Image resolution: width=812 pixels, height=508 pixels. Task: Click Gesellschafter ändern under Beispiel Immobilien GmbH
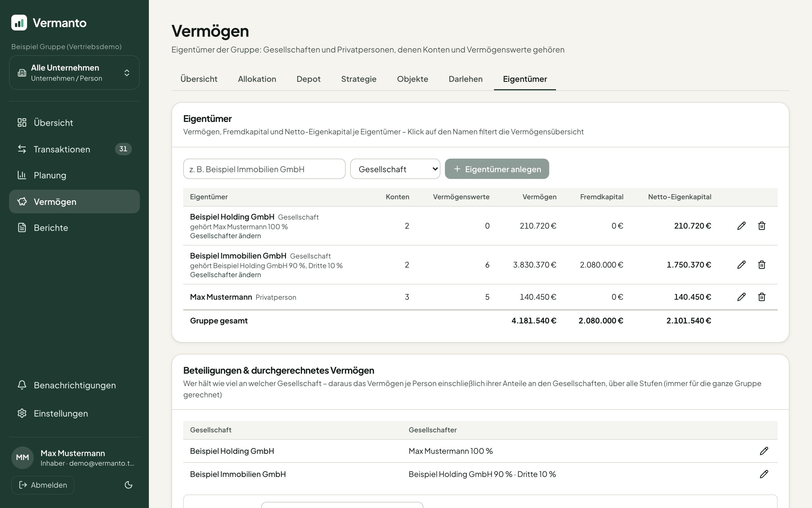226,275
